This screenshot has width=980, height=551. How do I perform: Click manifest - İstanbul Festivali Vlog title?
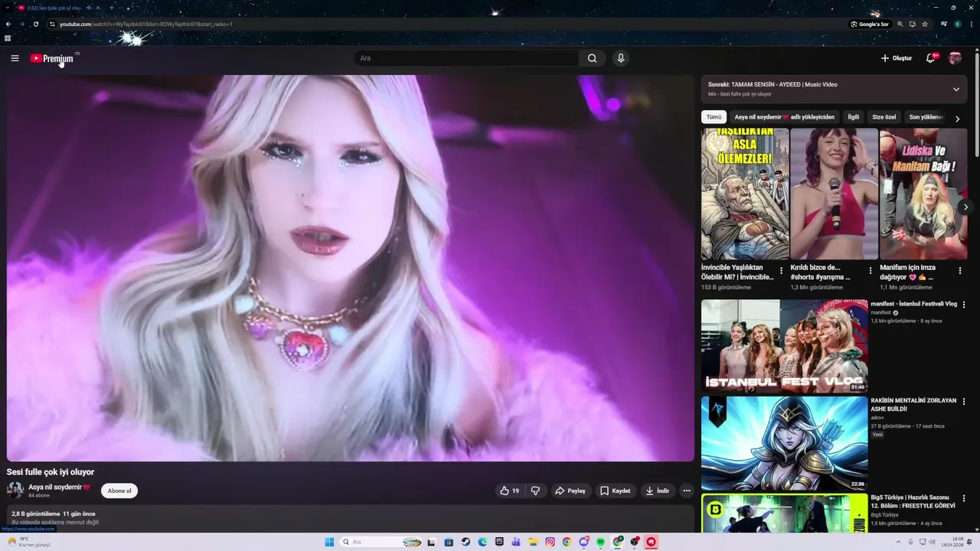914,304
